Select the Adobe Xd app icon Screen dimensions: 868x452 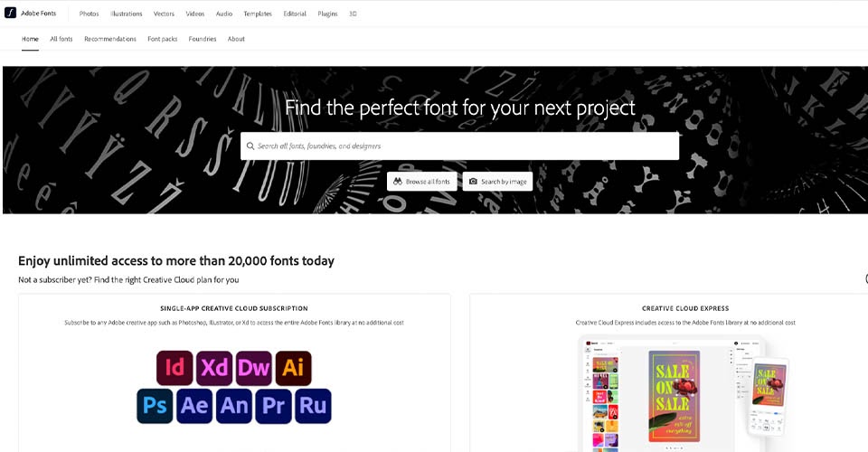[214, 368]
